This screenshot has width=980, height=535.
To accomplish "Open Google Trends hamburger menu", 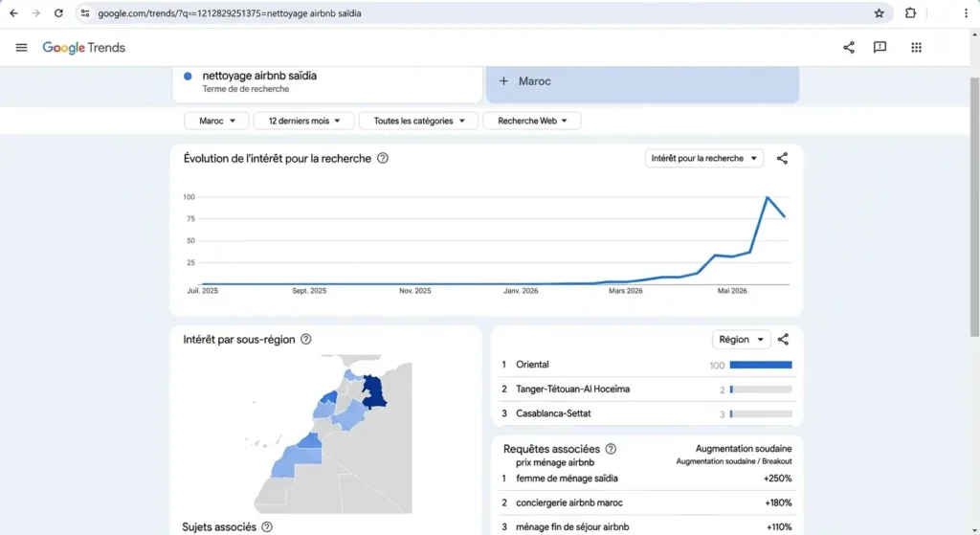I will (21, 48).
